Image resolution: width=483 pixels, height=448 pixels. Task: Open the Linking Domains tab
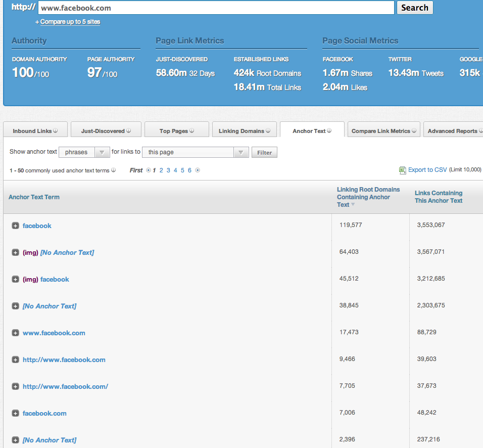tap(245, 129)
